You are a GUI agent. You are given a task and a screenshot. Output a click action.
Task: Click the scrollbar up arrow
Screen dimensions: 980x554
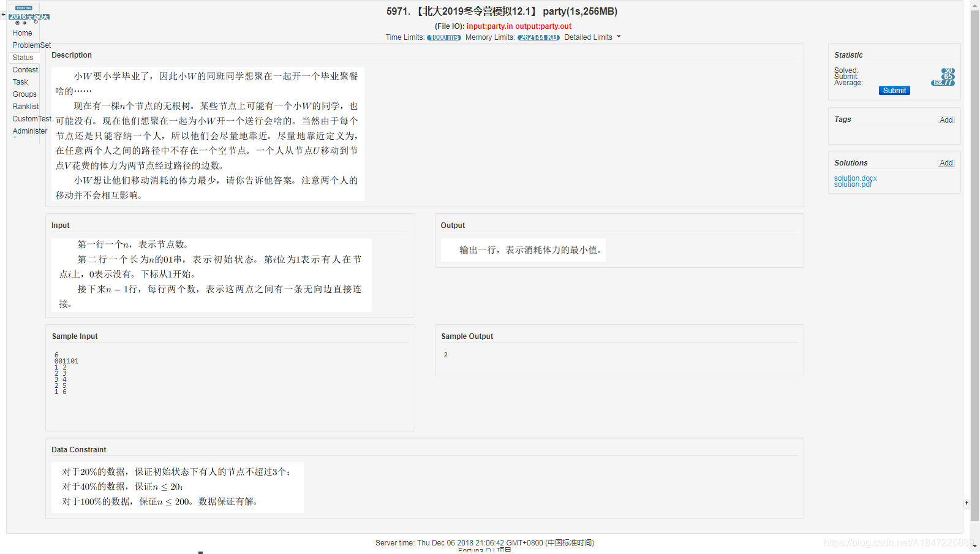pyautogui.click(x=974, y=5)
